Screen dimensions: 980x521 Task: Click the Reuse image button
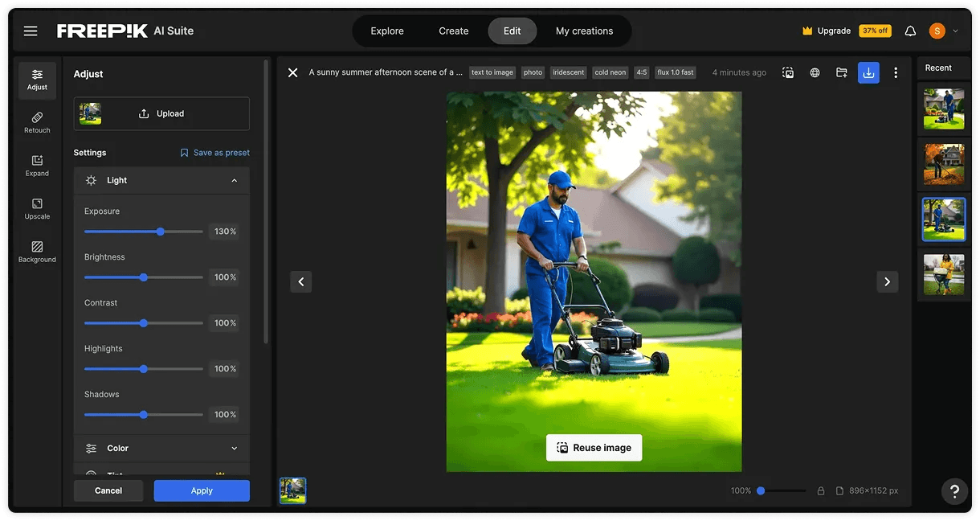[594, 448]
